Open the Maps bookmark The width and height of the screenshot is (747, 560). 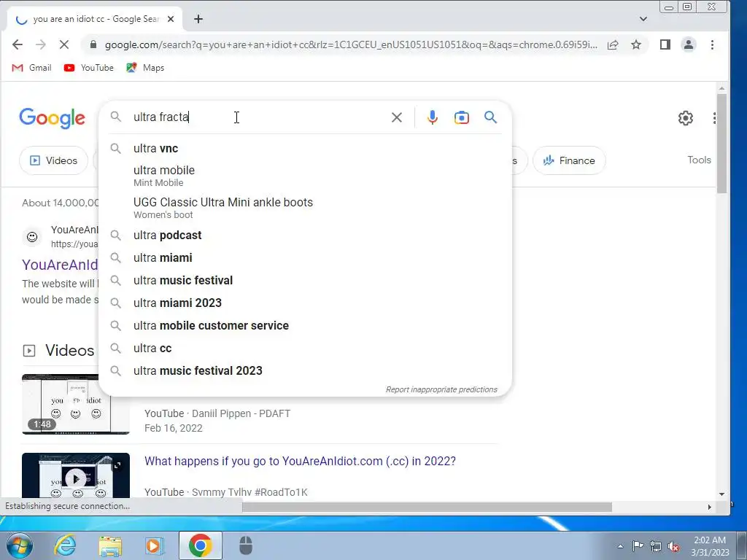click(x=145, y=68)
